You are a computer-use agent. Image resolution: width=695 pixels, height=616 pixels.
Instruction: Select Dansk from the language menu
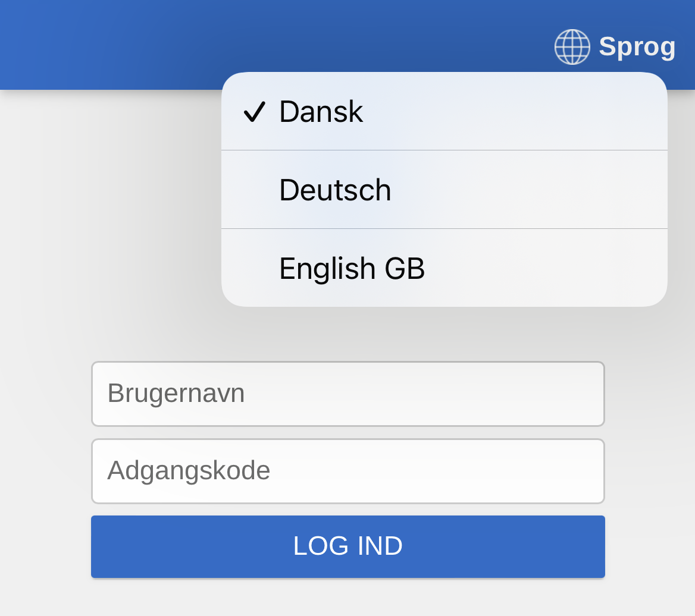(x=321, y=112)
